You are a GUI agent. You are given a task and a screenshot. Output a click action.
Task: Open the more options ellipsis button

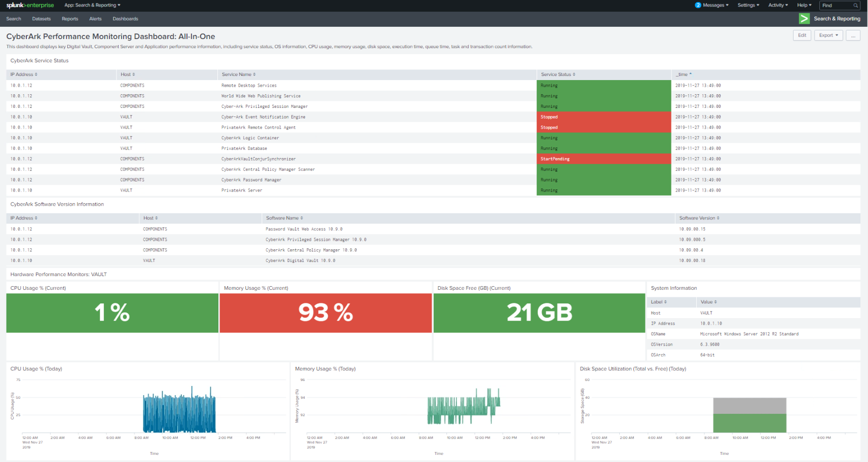point(853,35)
